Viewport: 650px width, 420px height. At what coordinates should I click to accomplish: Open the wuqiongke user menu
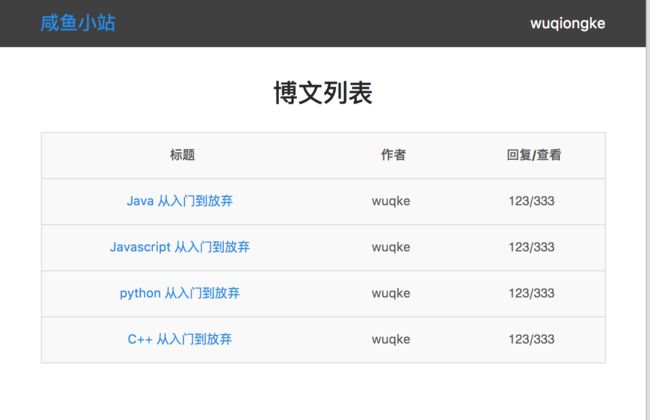pos(568,23)
